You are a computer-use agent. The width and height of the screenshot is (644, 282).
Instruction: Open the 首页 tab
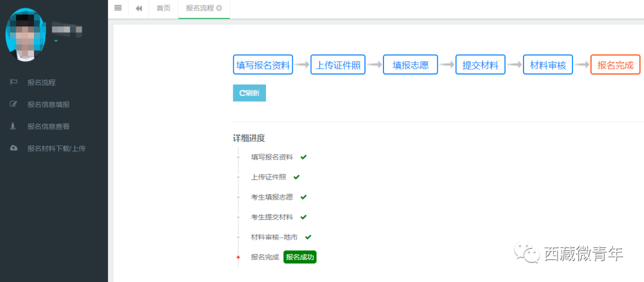click(x=163, y=8)
